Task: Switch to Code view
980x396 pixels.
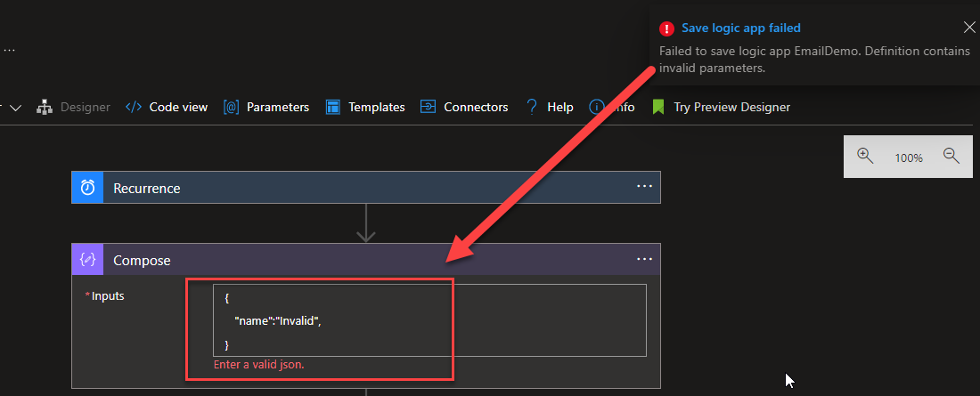Action: pyautogui.click(x=167, y=107)
